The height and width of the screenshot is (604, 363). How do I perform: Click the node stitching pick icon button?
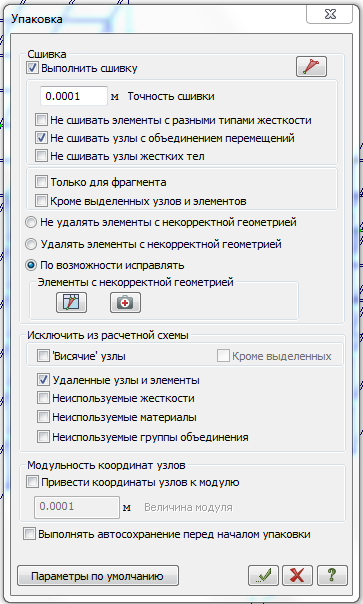point(311,66)
